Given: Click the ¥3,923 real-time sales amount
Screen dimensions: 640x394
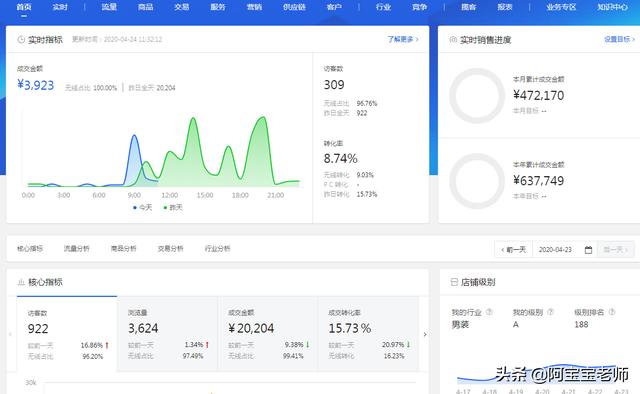Looking at the screenshot, I should (x=36, y=85).
